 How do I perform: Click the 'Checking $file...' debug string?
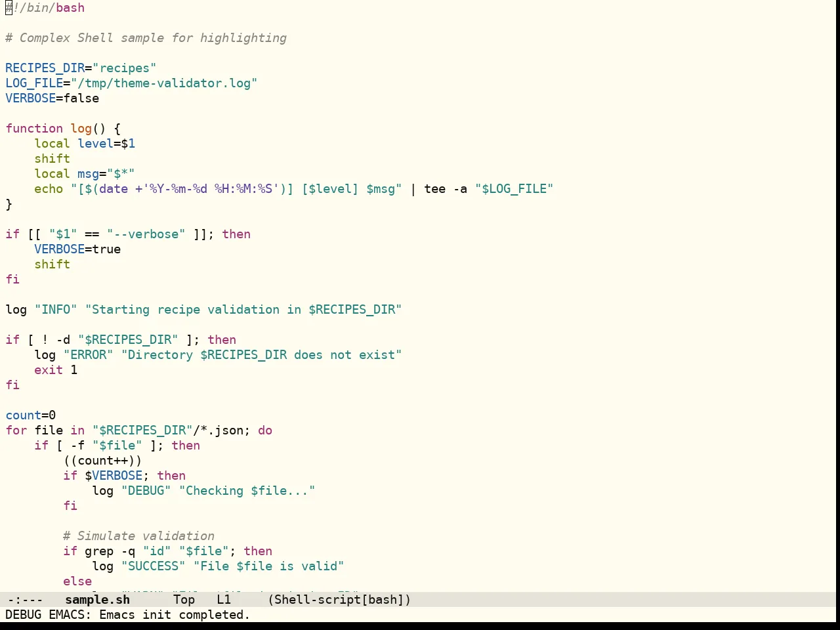[247, 491]
